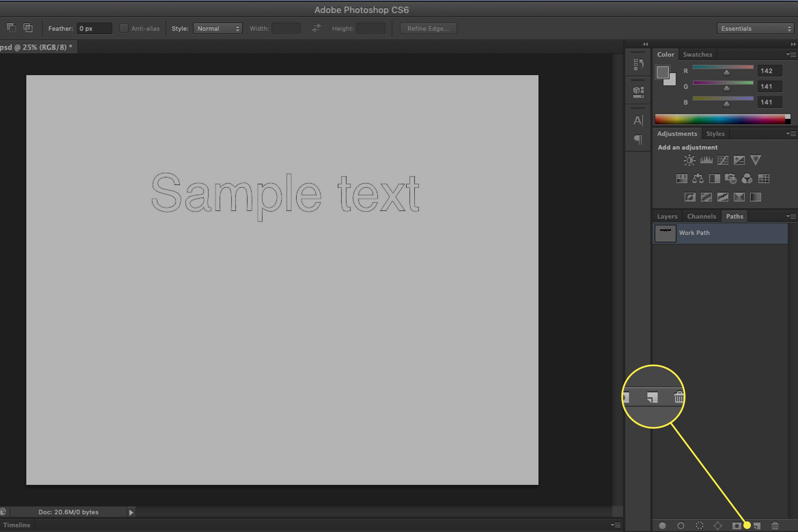Click the foreground color swatch
This screenshot has height=532, width=798.
tap(662, 72)
